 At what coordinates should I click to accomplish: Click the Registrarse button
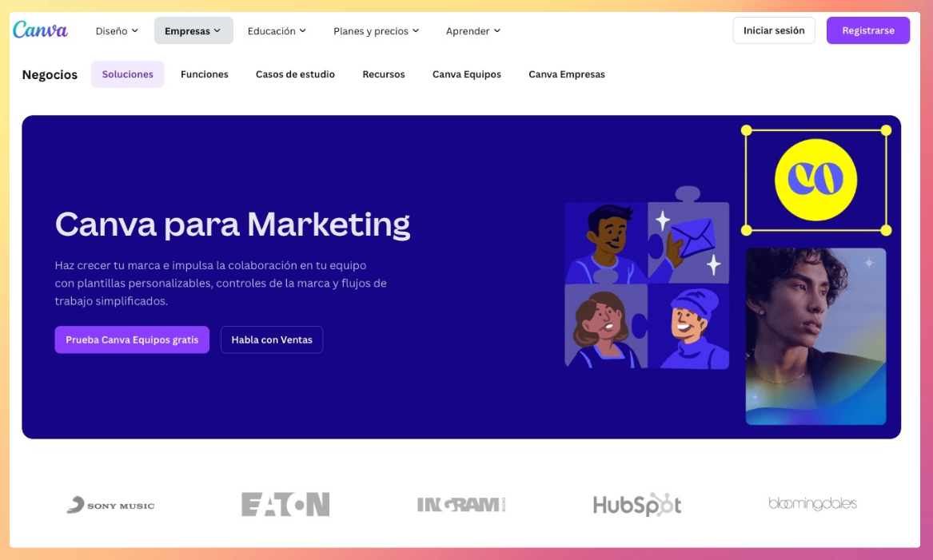(x=868, y=29)
